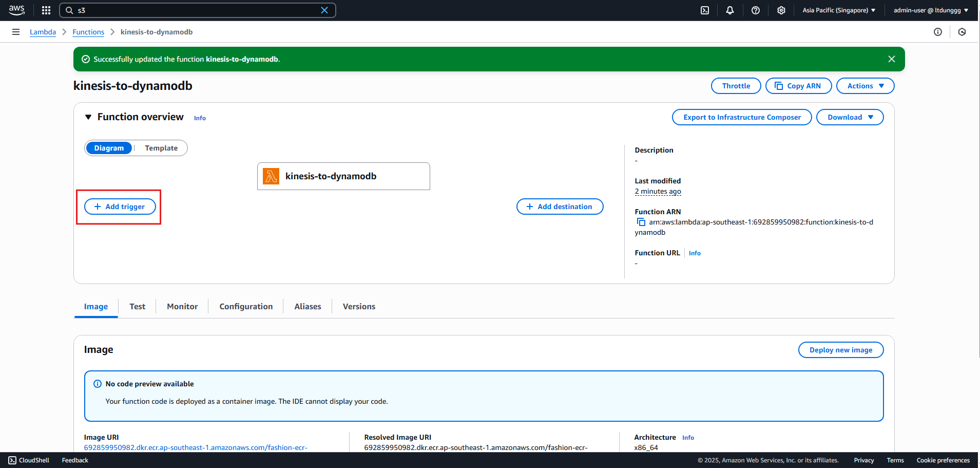Viewport: 980px width, 468px height.
Task: Click the '2 minutes ago' last modified text
Action: [x=658, y=191]
